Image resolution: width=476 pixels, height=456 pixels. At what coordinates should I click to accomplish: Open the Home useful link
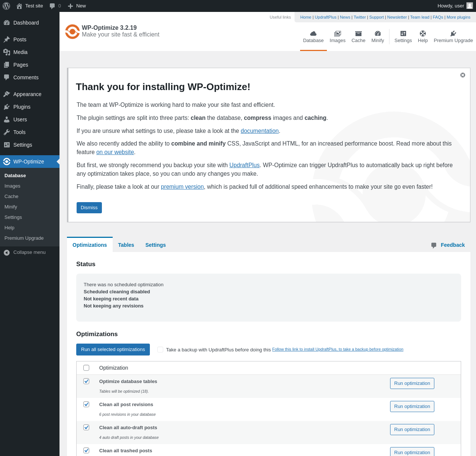pos(306,17)
